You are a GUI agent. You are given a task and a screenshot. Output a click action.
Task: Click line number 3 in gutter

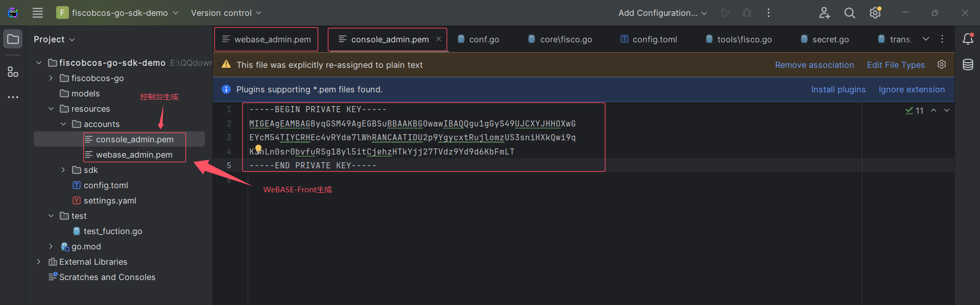click(x=229, y=137)
